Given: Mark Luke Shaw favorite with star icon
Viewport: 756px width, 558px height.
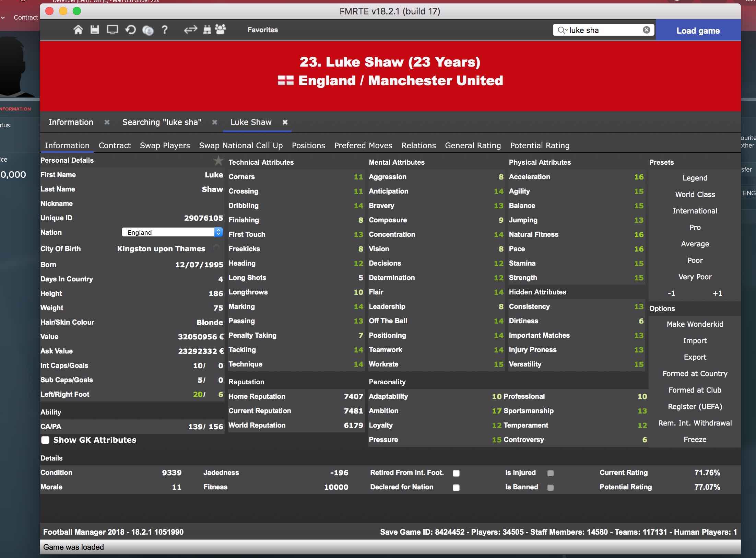Looking at the screenshot, I should [x=218, y=160].
